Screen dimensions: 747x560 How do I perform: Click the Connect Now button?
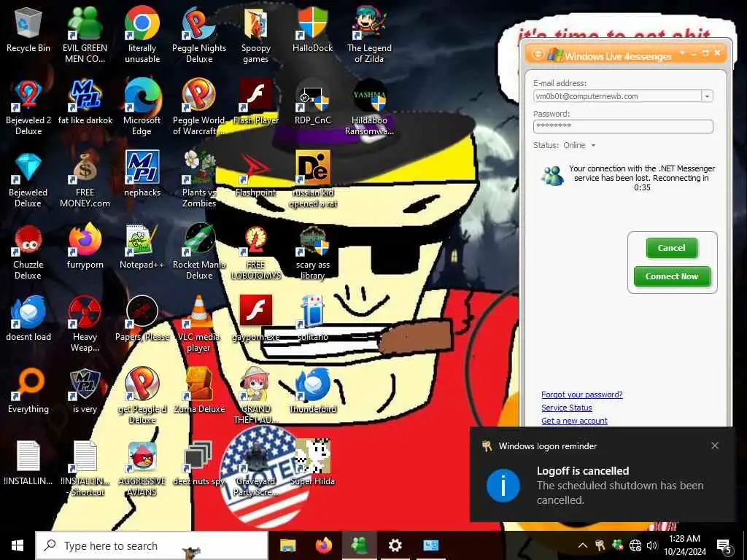[x=672, y=276]
